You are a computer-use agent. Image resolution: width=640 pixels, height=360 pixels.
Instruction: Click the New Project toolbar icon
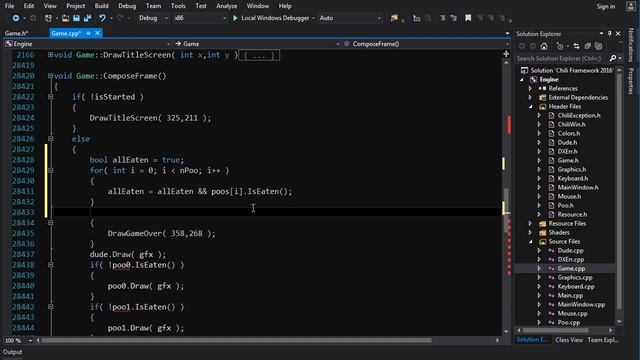(48, 18)
